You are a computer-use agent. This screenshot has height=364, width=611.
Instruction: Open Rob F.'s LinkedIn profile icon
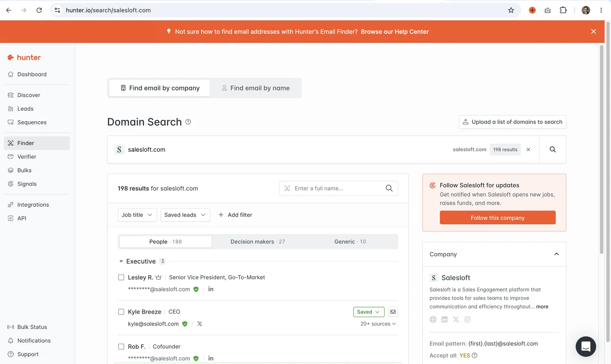(x=211, y=358)
